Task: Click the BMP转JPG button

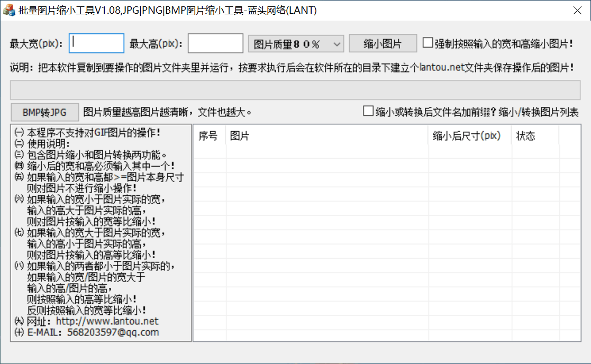Action: pyautogui.click(x=44, y=112)
